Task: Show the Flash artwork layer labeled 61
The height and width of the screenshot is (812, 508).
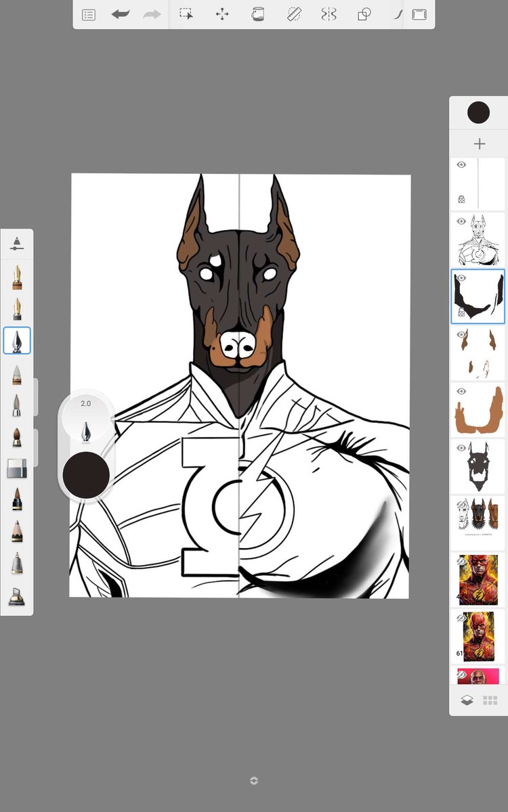Action: point(461,618)
